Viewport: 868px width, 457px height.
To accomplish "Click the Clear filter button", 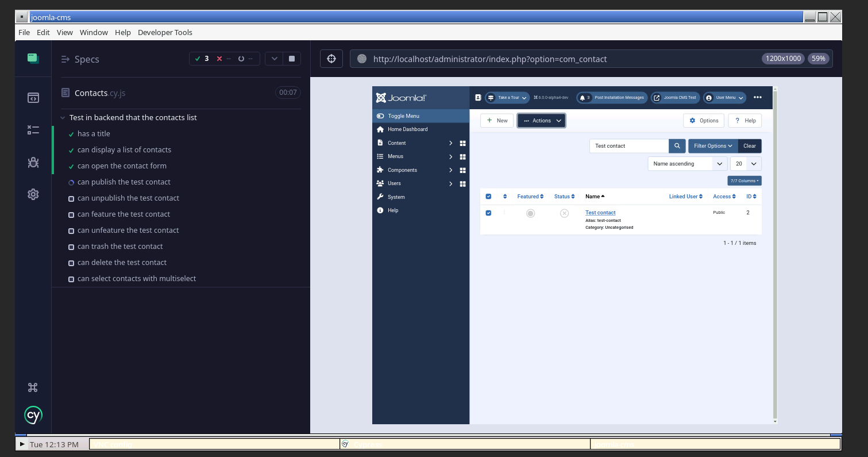I will coord(749,146).
